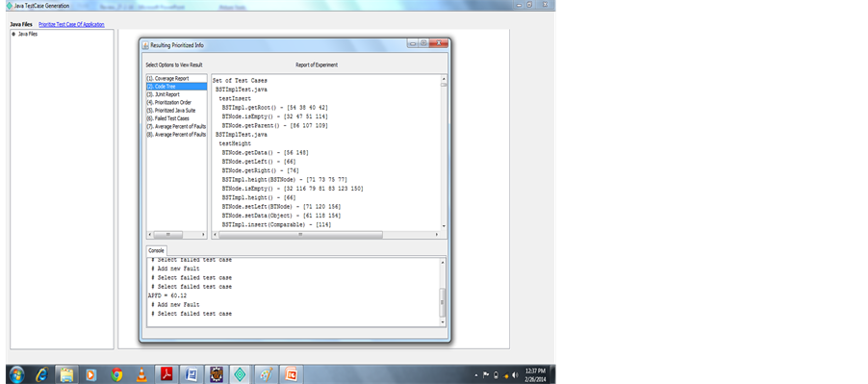Click the testHeight entry in the report
Screen dimensions: 868x384
pyautogui.click(x=235, y=143)
